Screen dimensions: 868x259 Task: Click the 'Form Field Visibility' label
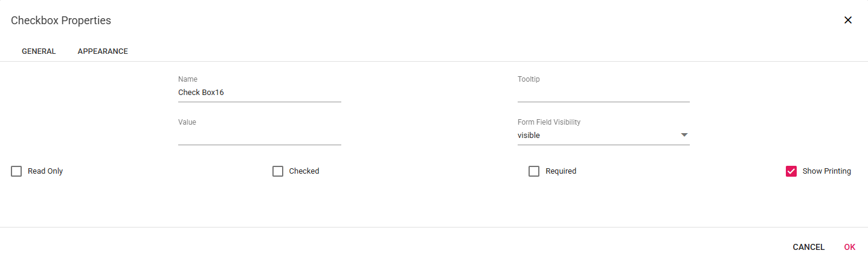click(x=548, y=122)
